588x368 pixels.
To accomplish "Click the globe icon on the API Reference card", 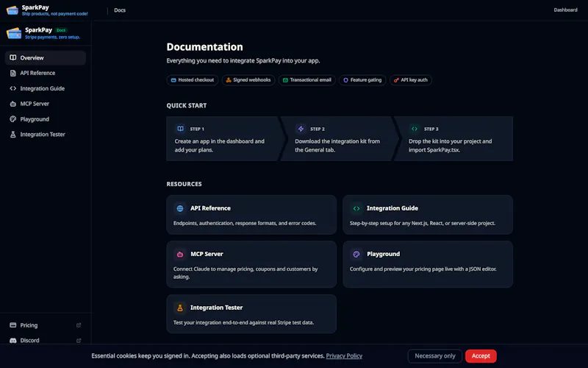I will [x=180, y=208].
